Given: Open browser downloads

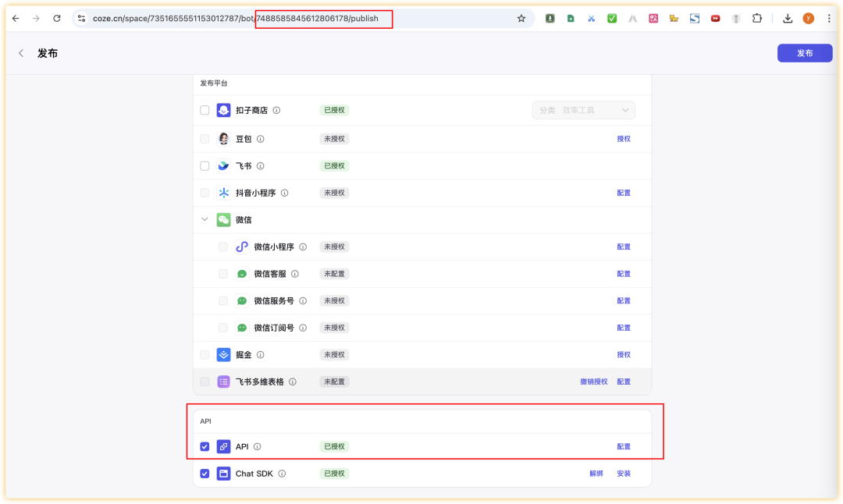Looking at the screenshot, I should [788, 18].
